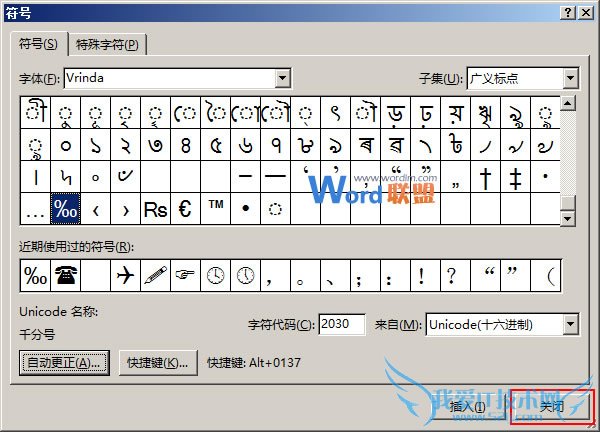Click the symbol grid scroll down arrow
Screen dimensions: 600x432
pyautogui.click(x=568, y=218)
